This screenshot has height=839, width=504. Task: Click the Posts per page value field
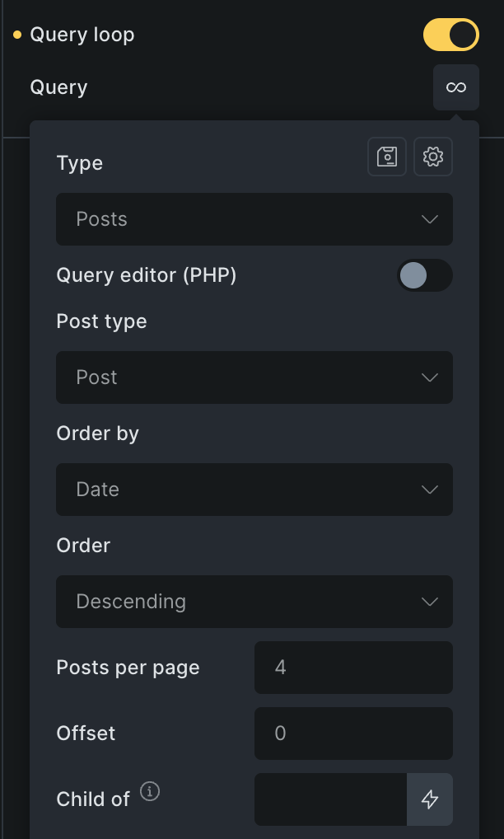(352, 668)
